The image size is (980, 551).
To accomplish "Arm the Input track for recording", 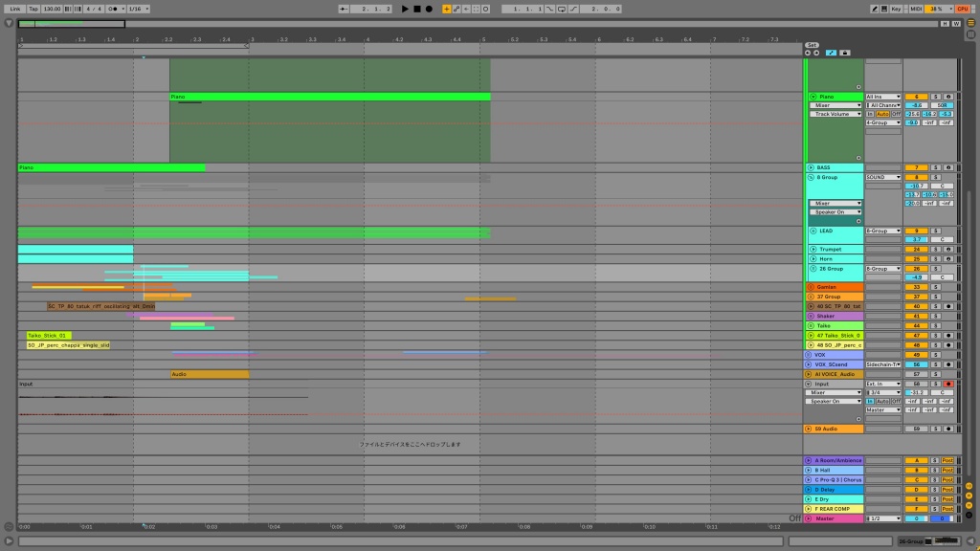I will [947, 384].
